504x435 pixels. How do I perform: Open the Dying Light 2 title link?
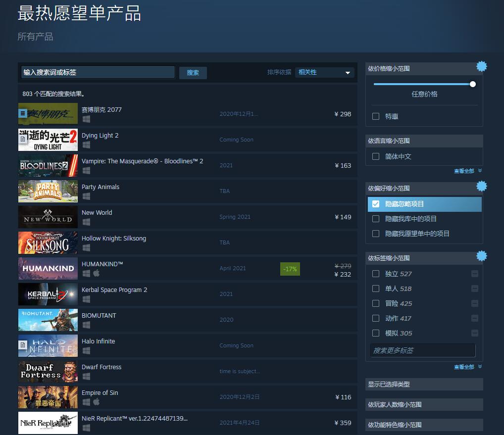coord(100,136)
